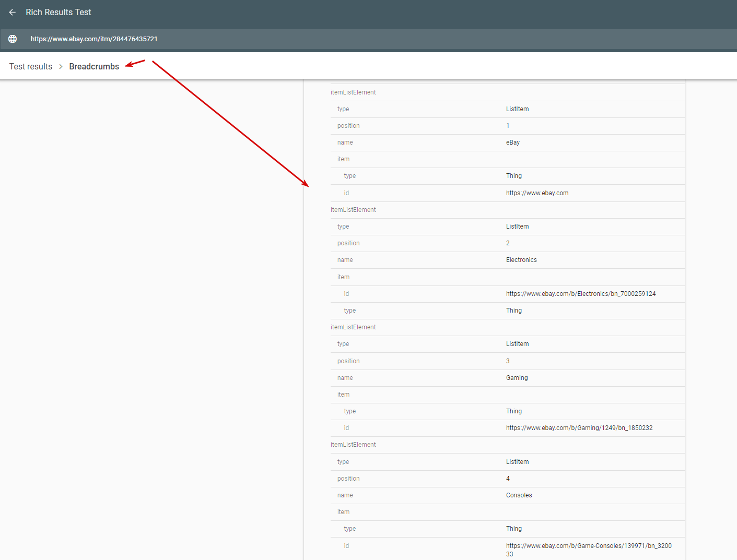Click the chevron between Test results and Breadcrumbs
This screenshot has height=560, width=737.
[61, 66]
